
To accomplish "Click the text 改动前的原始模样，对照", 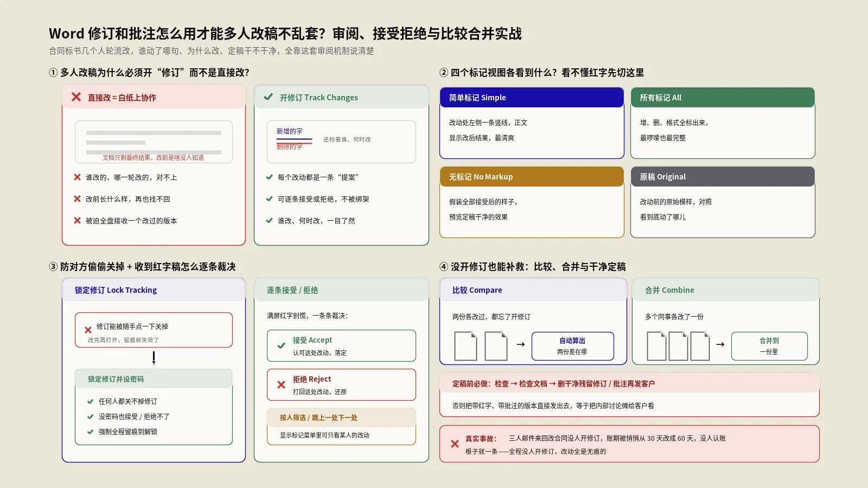I will pyautogui.click(x=676, y=202).
